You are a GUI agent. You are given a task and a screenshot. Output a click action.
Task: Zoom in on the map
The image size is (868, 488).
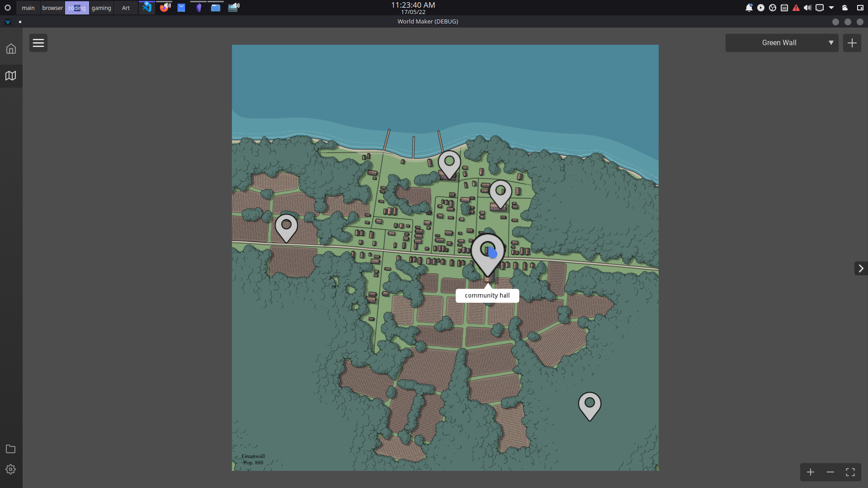pos(811,472)
